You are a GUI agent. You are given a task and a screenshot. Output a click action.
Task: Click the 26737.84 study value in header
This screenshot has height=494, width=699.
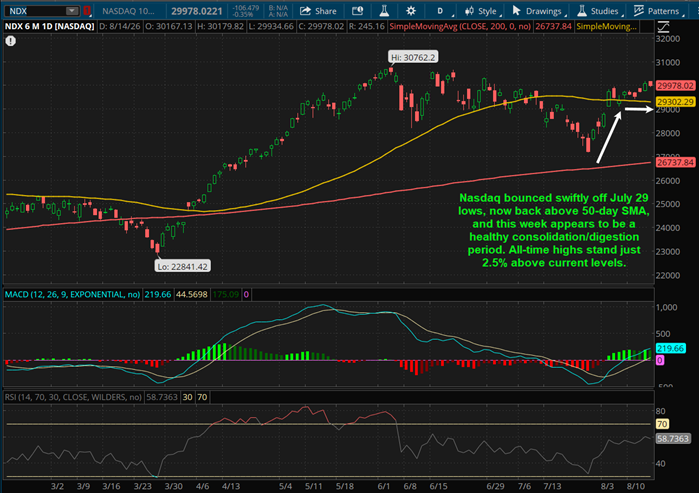click(553, 27)
